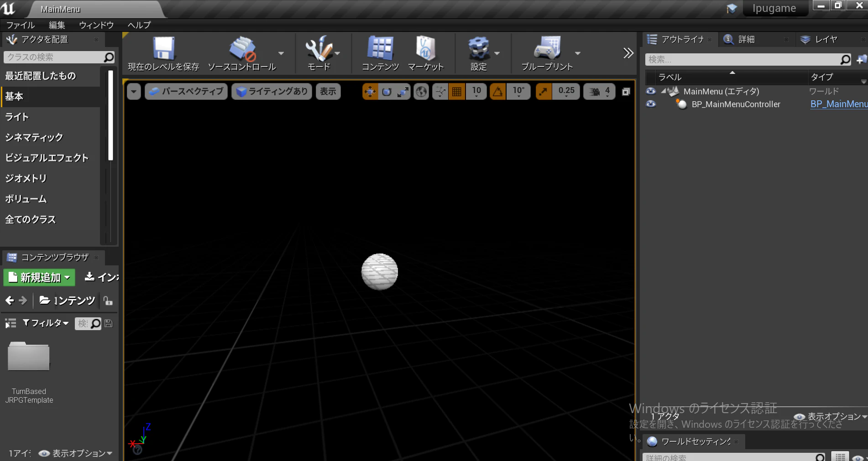Open the Settings (設定) gears icon

point(479,48)
